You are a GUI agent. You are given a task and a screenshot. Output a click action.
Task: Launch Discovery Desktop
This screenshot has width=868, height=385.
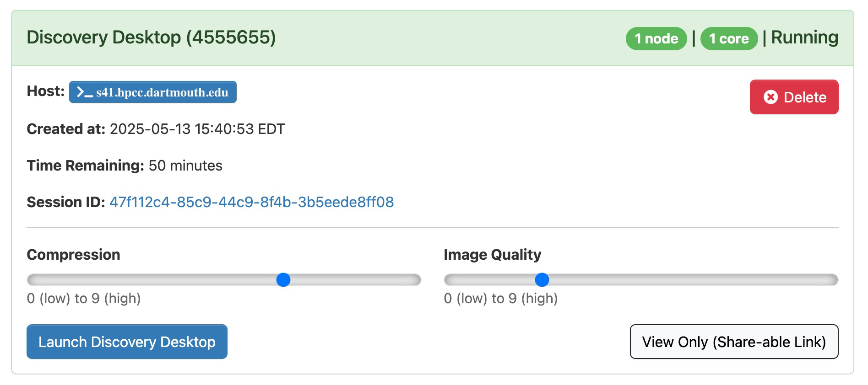point(127,342)
